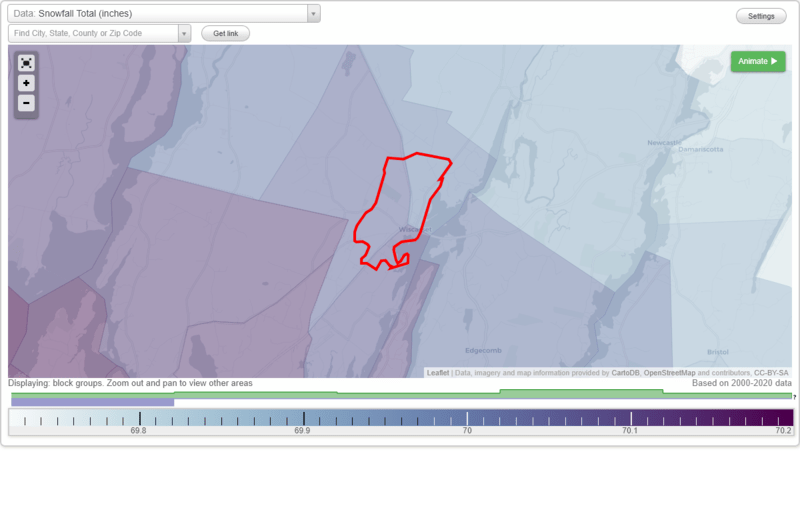
Task: Click the color scale at 70.1
Action: tap(631, 419)
